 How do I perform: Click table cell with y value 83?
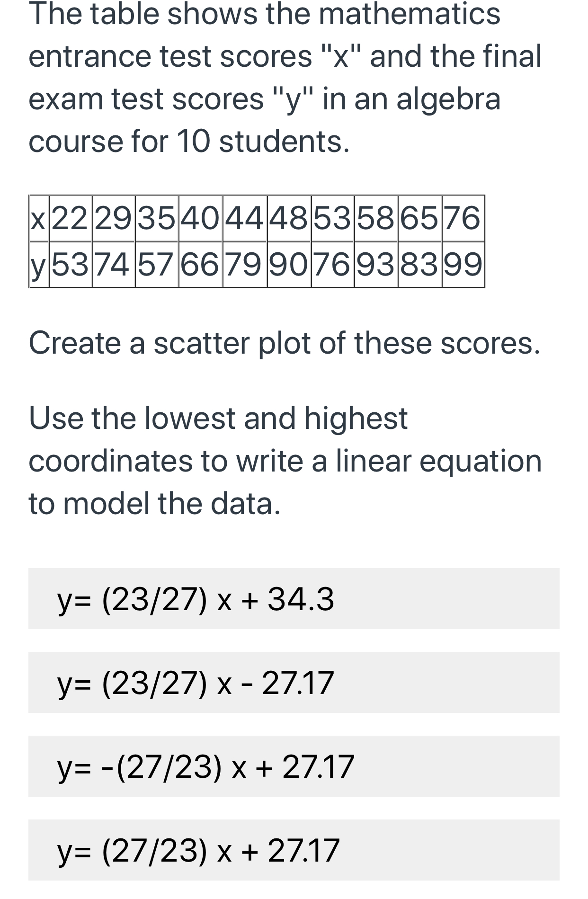click(x=419, y=264)
